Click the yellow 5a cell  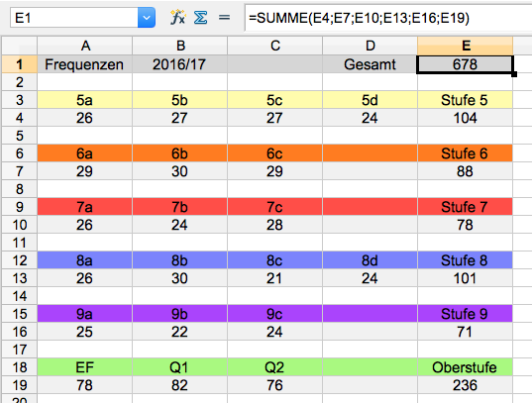pyautogui.click(x=85, y=100)
